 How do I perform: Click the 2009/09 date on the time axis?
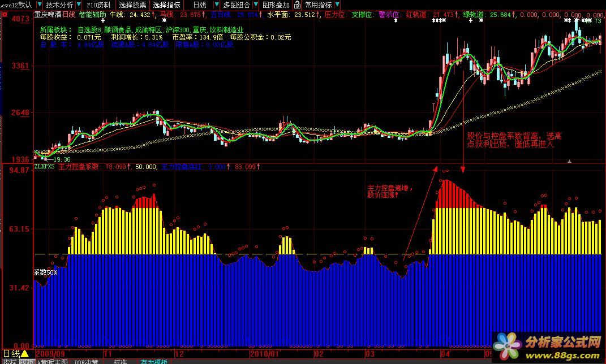coord(50,354)
